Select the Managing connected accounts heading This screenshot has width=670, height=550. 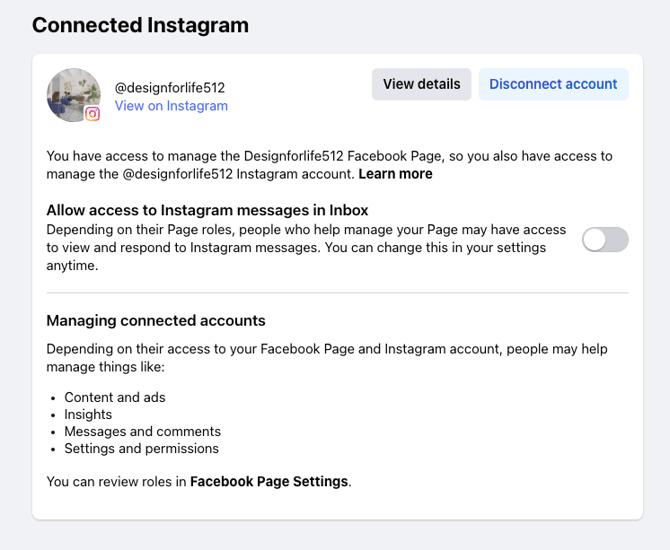156,321
